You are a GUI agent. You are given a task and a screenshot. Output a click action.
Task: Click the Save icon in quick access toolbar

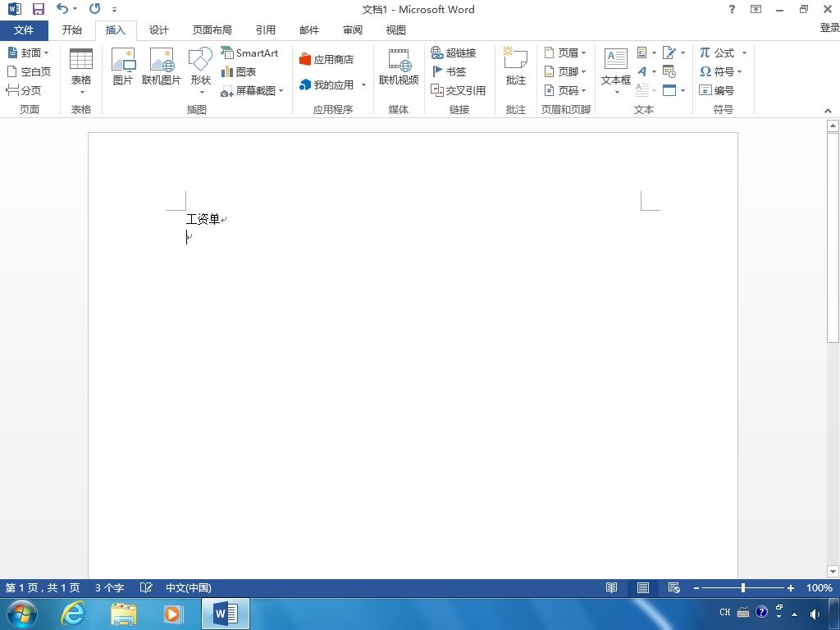(x=38, y=9)
